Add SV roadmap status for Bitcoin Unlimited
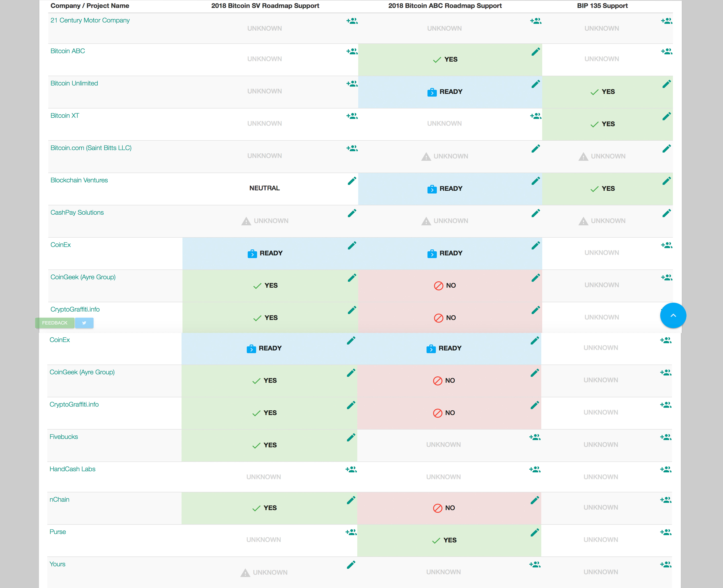 click(352, 84)
